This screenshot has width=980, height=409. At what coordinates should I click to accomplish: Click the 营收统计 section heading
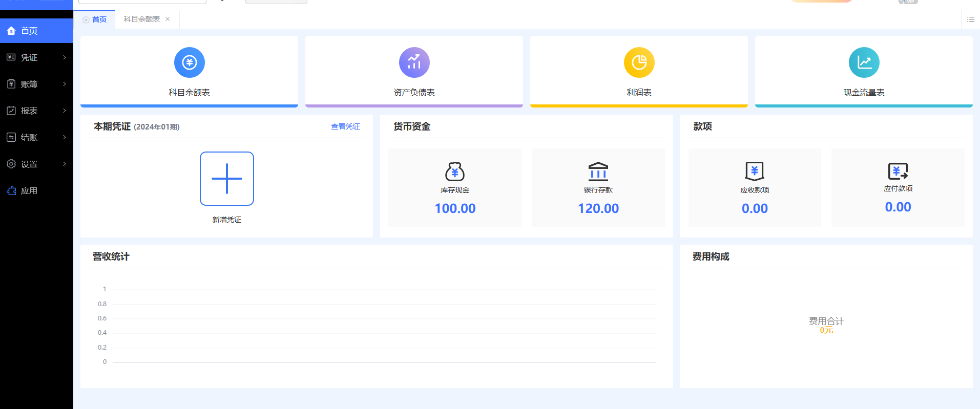[111, 256]
